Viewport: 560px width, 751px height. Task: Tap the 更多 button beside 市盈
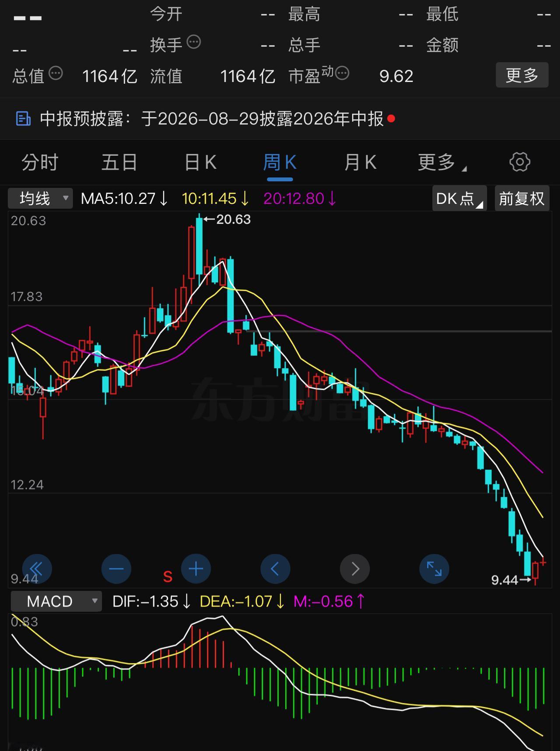click(522, 75)
